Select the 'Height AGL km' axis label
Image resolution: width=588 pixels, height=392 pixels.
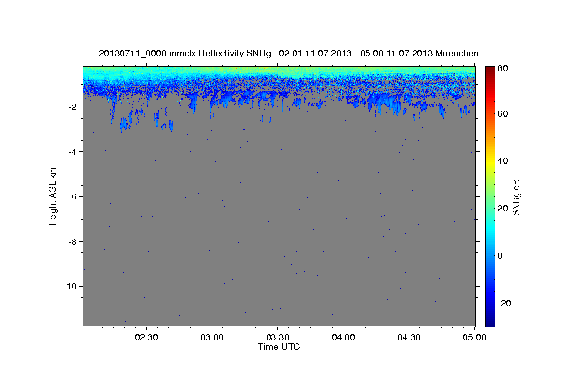[x=53, y=196]
